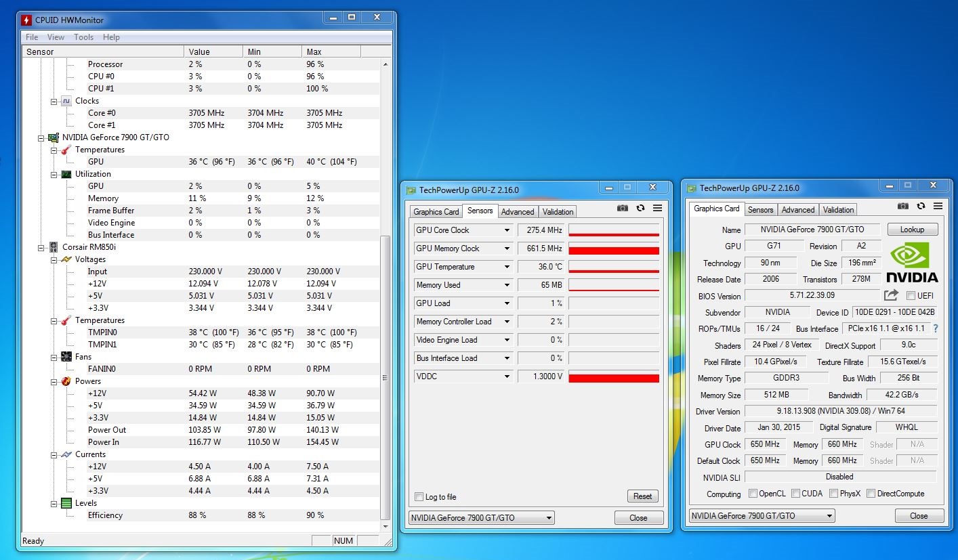958x560 pixels.
Task: Open the File menu in HWMonitor
Action: click(32, 37)
